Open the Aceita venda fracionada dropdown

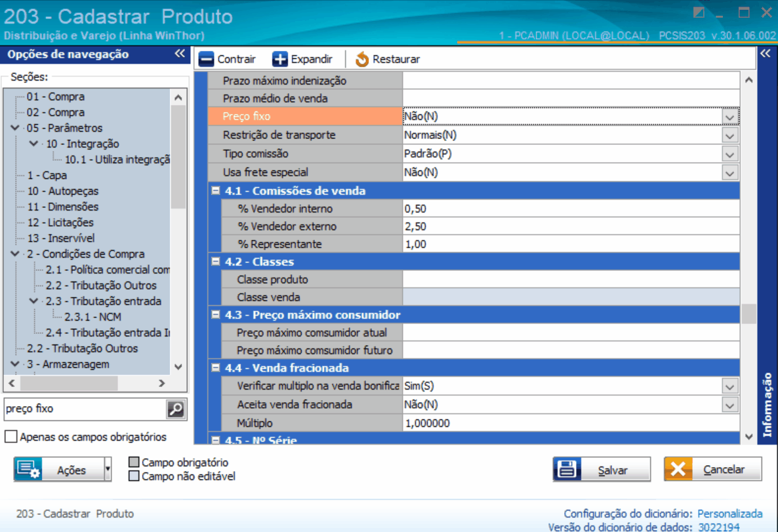click(729, 405)
